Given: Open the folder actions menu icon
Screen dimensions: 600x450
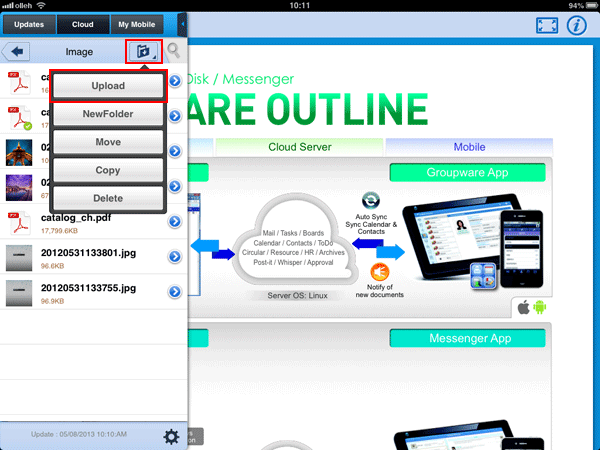Looking at the screenshot, I should click(142, 50).
